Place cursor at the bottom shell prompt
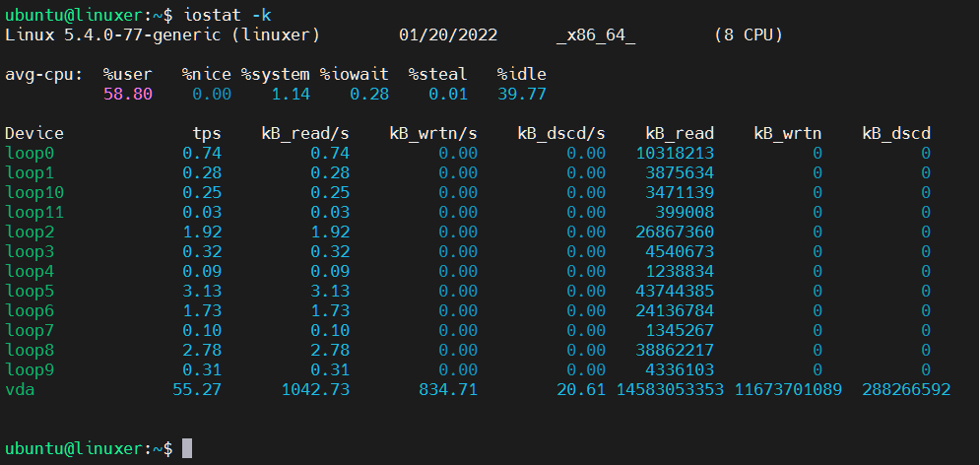This screenshot has width=980, height=465. pos(187,449)
